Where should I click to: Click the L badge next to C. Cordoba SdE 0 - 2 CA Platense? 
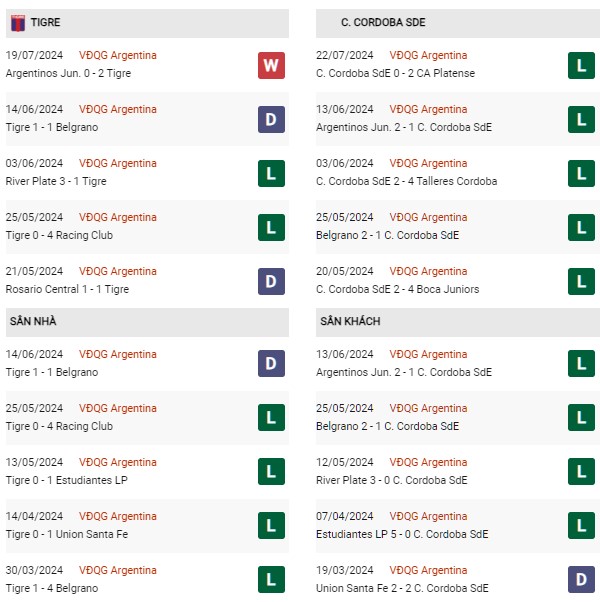[x=581, y=65]
